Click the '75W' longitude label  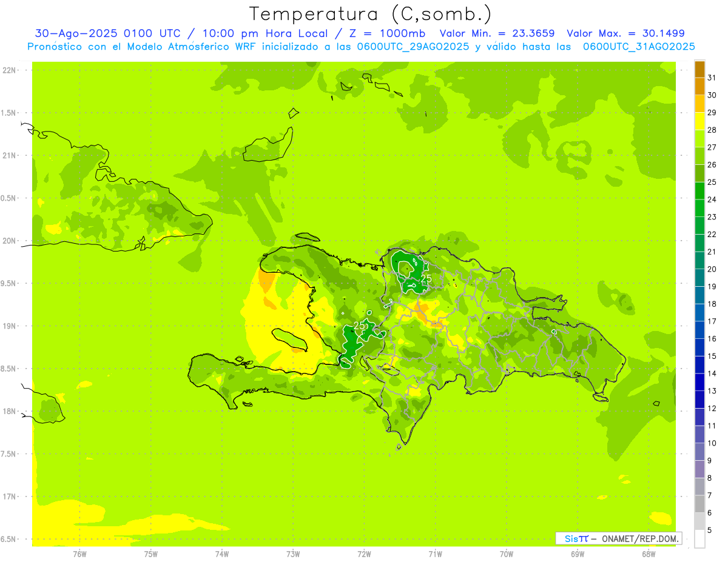coord(150,554)
